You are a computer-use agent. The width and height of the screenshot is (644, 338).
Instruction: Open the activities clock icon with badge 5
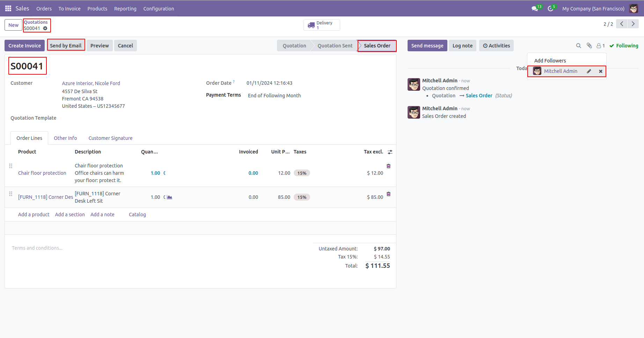pos(551,9)
